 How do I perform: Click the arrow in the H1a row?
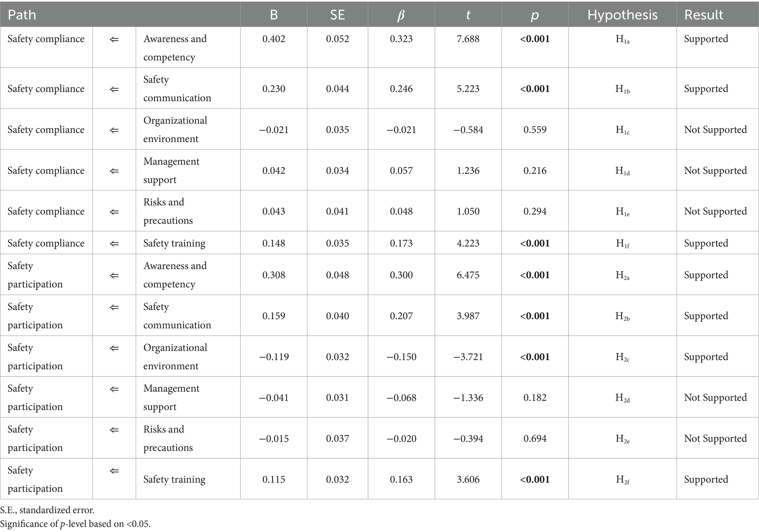pyautogui.click(x=114, y=39)
